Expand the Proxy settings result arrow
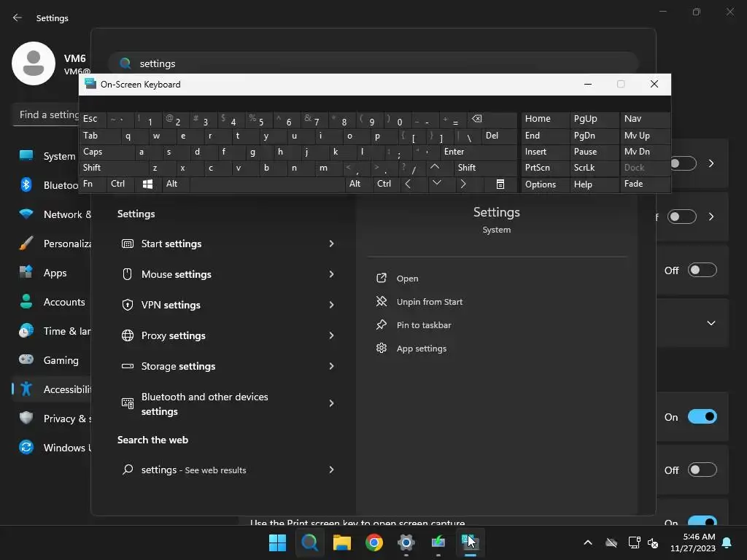The image size is (747, 560). tap(332, 335)
